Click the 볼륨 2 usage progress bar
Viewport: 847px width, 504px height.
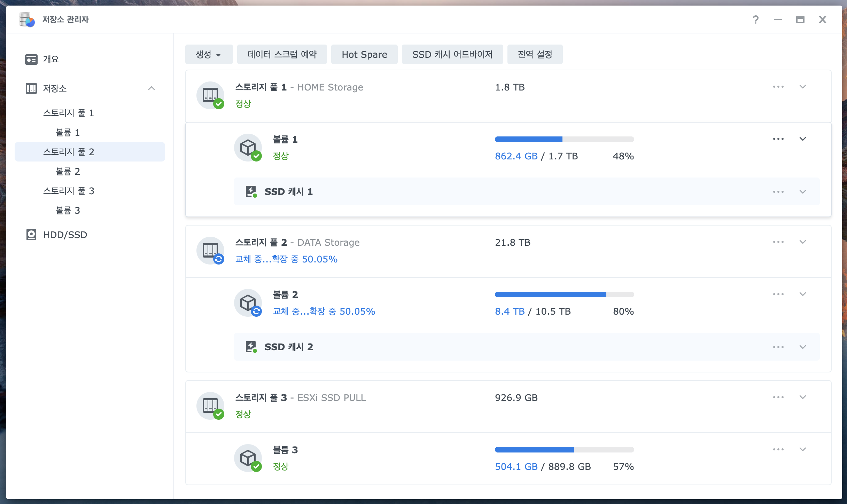[564, 294]
